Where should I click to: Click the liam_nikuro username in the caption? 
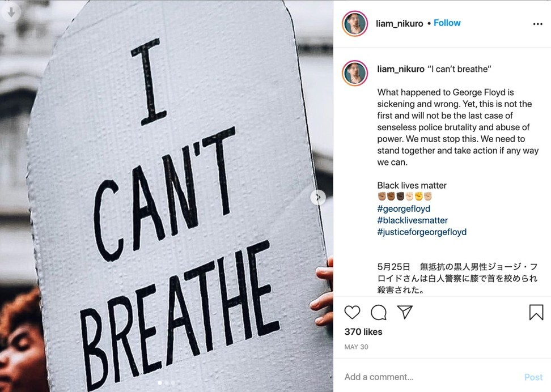click(x=401, y=69)
